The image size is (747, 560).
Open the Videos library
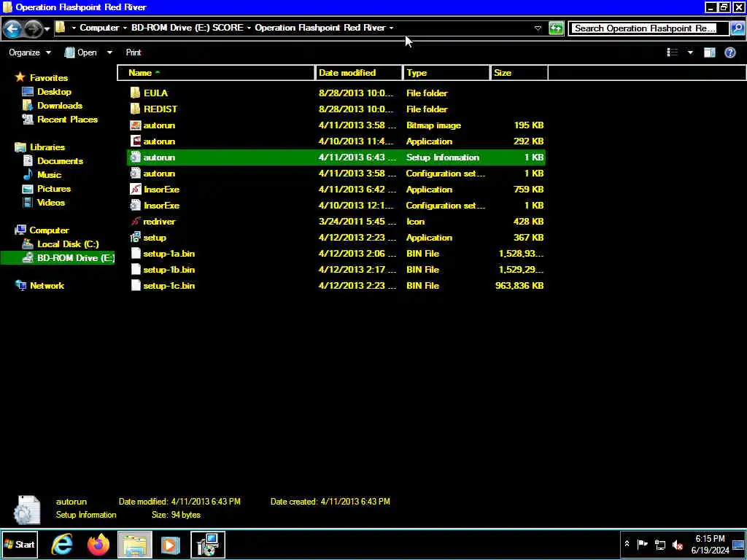[51, 203]
